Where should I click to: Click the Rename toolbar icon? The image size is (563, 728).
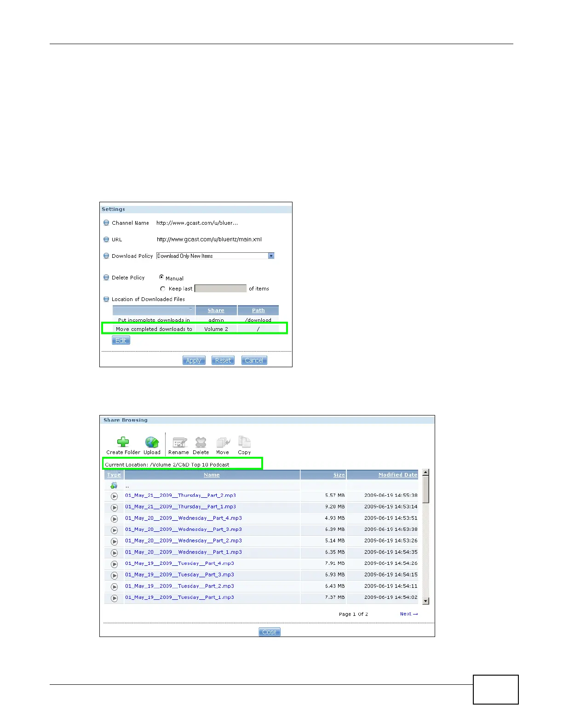click(x=179, y=442)
